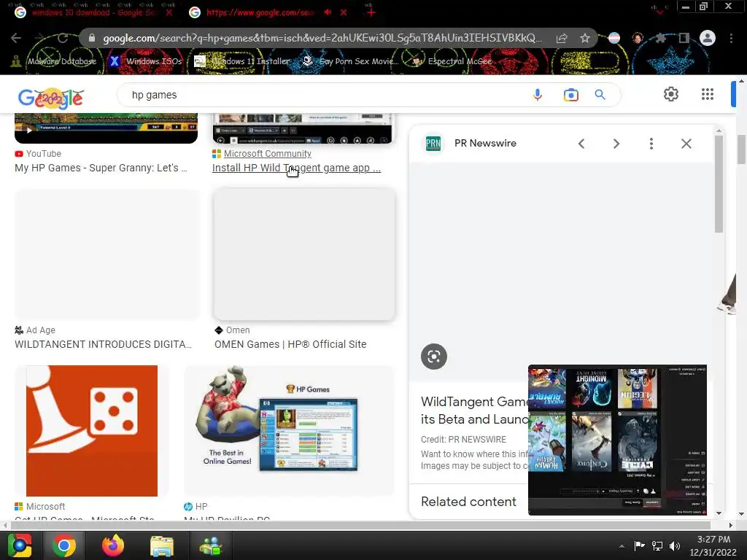This screenshot has width=747, height=560.
Task: Play the YouTube Super Granny video thumbnail
Action: (106, 128)
